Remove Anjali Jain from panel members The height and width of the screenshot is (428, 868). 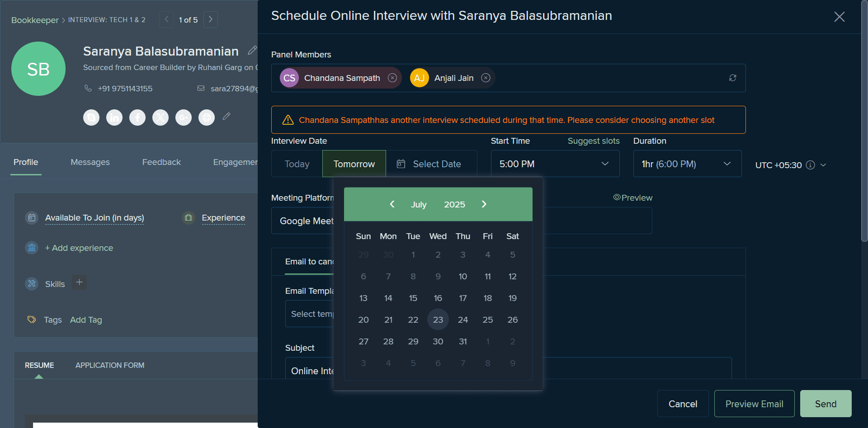[x=486, y=78]
